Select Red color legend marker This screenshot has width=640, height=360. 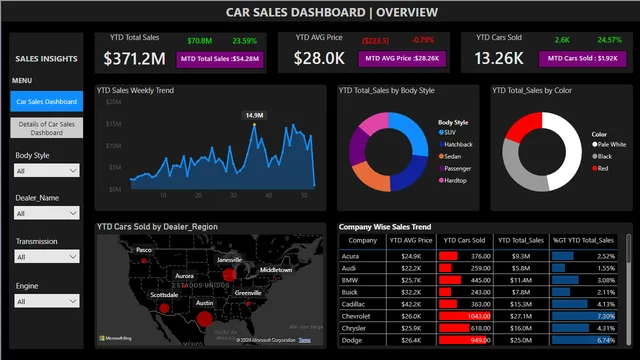click(x=595, y=168)
